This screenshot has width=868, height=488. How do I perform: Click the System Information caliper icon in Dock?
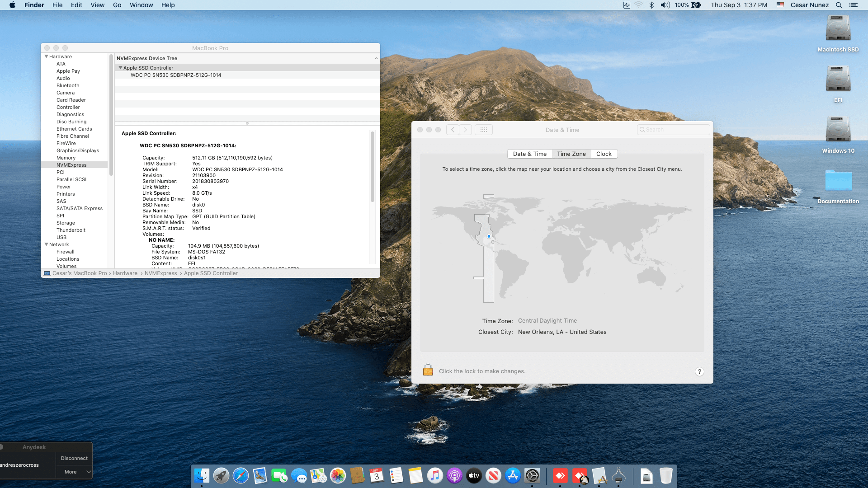click(618, 475)
